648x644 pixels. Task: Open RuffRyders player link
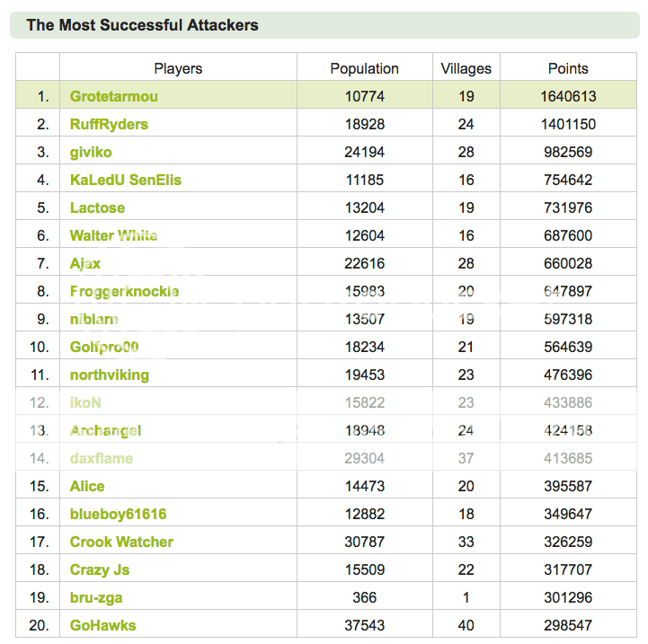109,124
